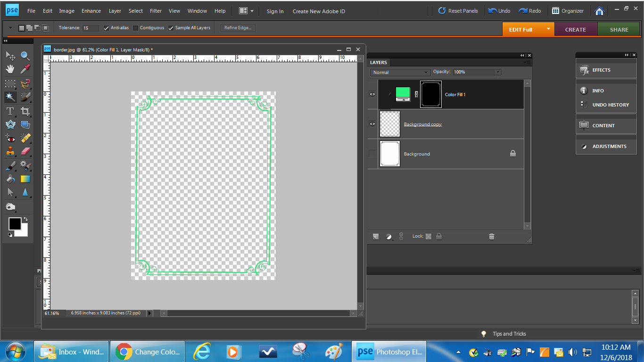Image resolution: width=644 pixels, height=362 pixels.
Task: Select the Shape Selection arrow tool
Action: tap(10, 192)
